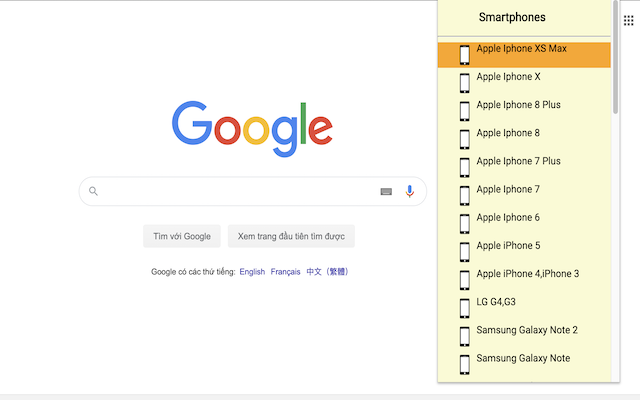The width and height of the screenshot is (640, 400).
Task: Click phone icon beside Apple Iphone 8 Plus
Action: tap(464, 111)
